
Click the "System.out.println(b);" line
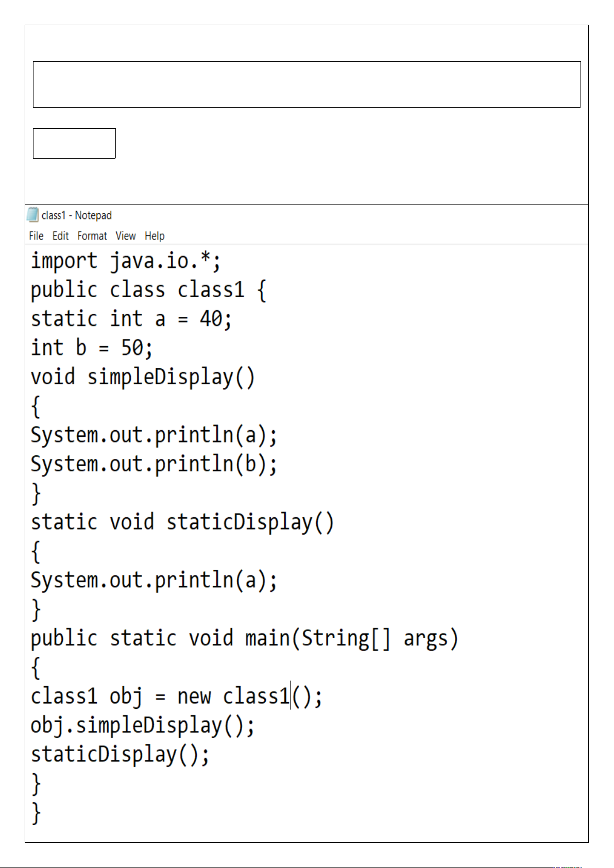click(154, 464)
